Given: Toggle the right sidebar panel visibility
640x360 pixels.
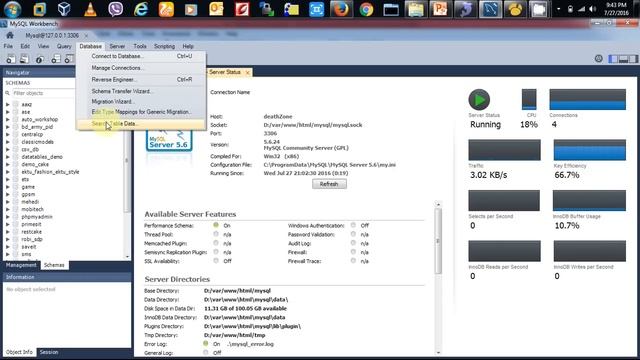Looking at the screenshot, I should coord(633,59).
